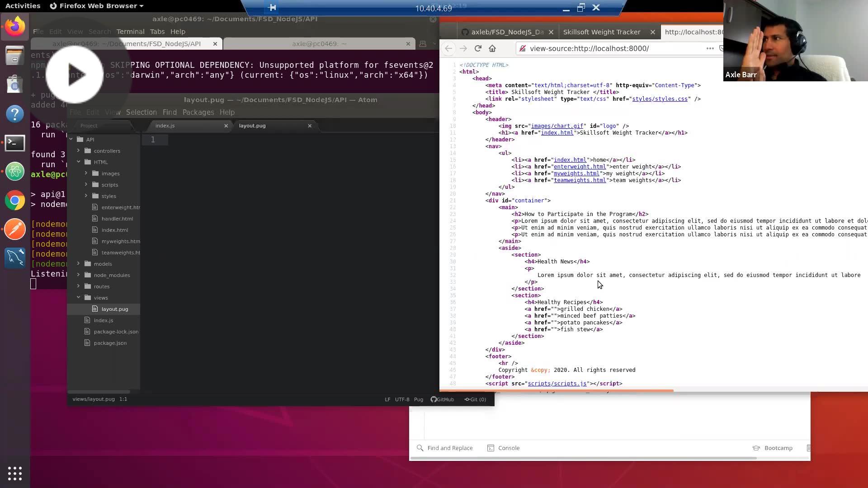Follow styles/styles.css link in source

coord(660,99)
